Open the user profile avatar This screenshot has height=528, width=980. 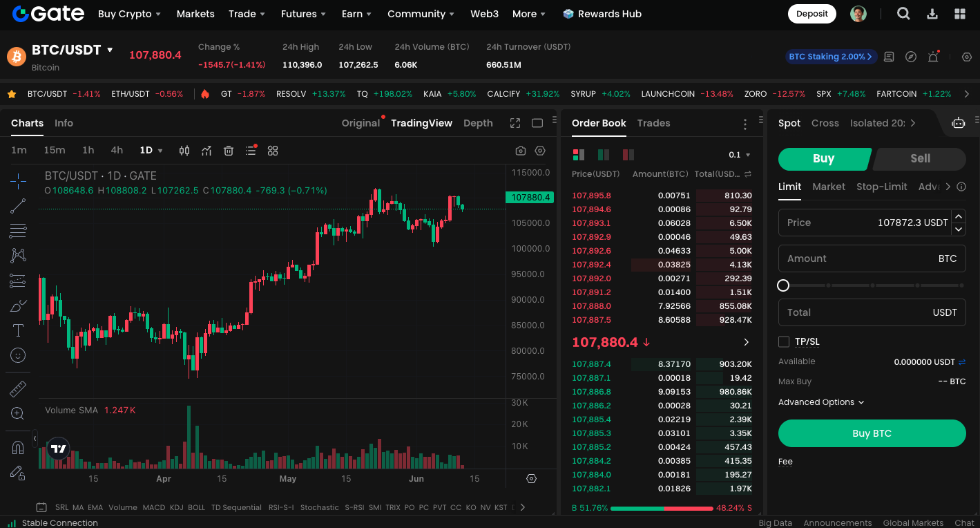coord(858,14)
